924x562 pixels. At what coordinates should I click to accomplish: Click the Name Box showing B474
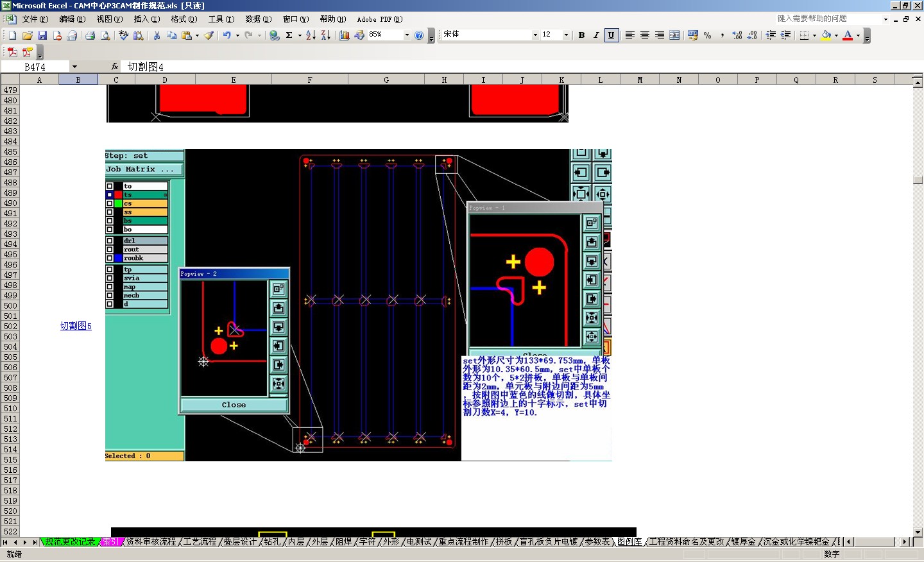click(x=35, y=67)
